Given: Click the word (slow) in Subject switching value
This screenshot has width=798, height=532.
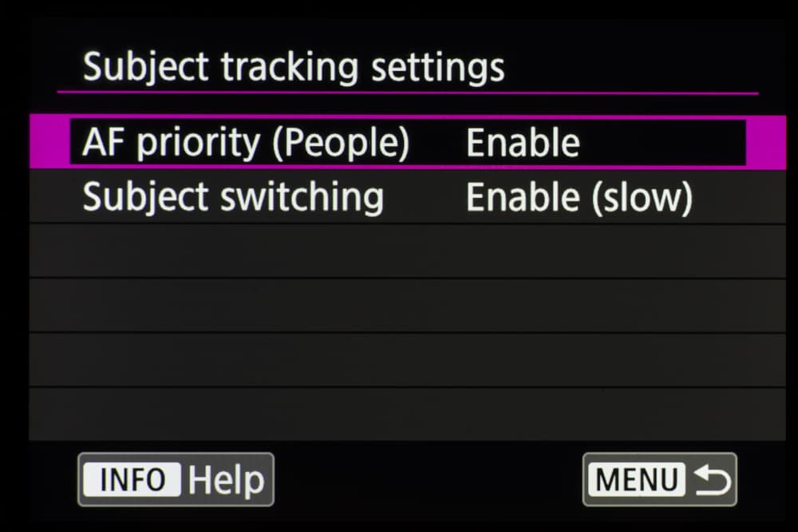Looking at the screenshot, I should 641,198.
